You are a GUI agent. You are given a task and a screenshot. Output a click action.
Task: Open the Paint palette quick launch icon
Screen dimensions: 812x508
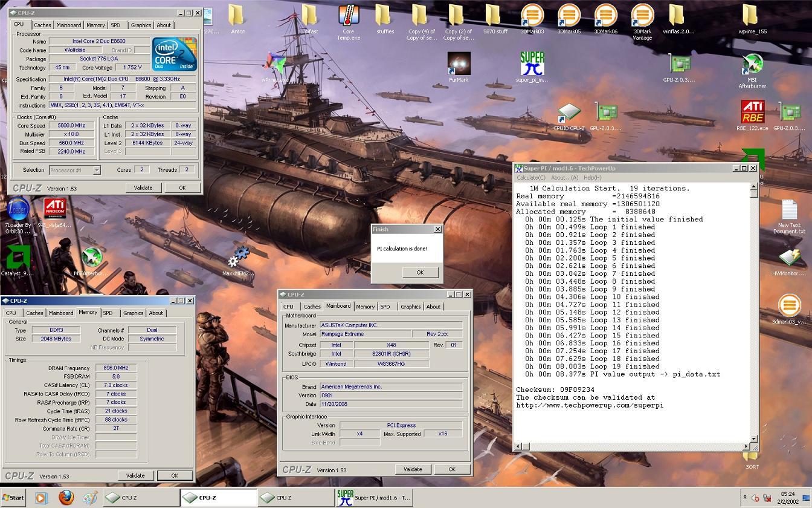point(90,498)
